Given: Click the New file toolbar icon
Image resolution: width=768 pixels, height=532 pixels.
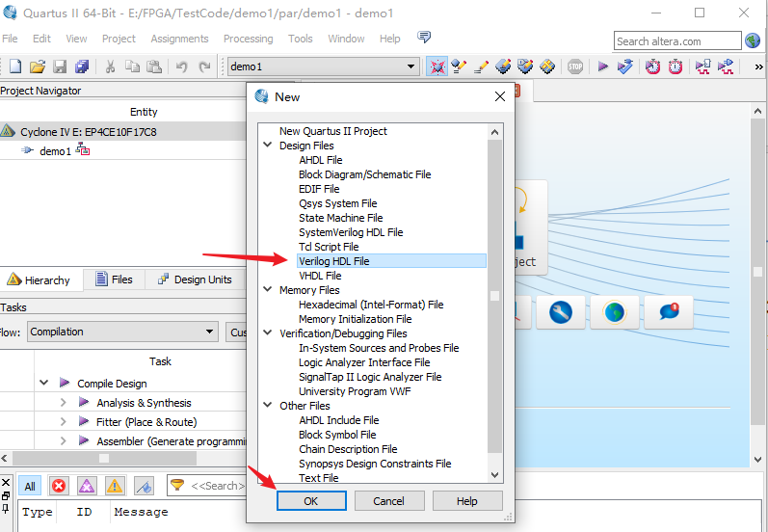Looking at the screenshot, I should tap(15, 66).
